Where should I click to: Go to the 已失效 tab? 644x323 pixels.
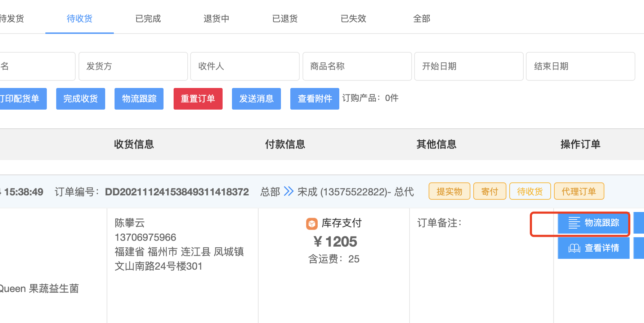[353, 18]
